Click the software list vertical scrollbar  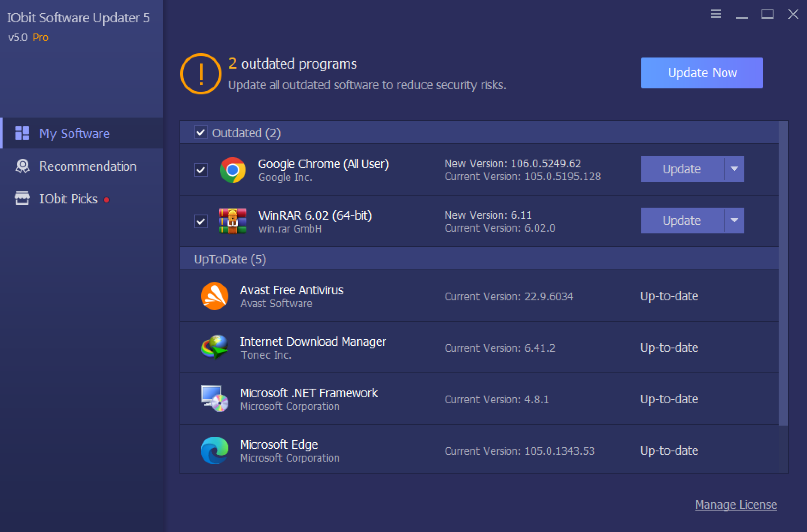783,273
